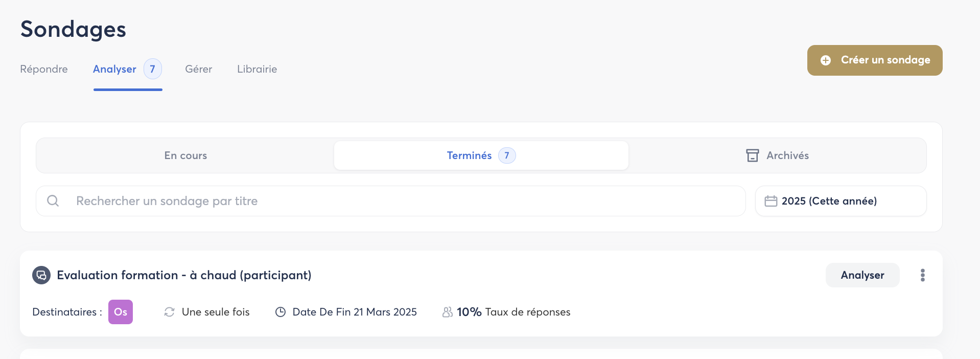Open the Gérer tab

tap(198, 69)
